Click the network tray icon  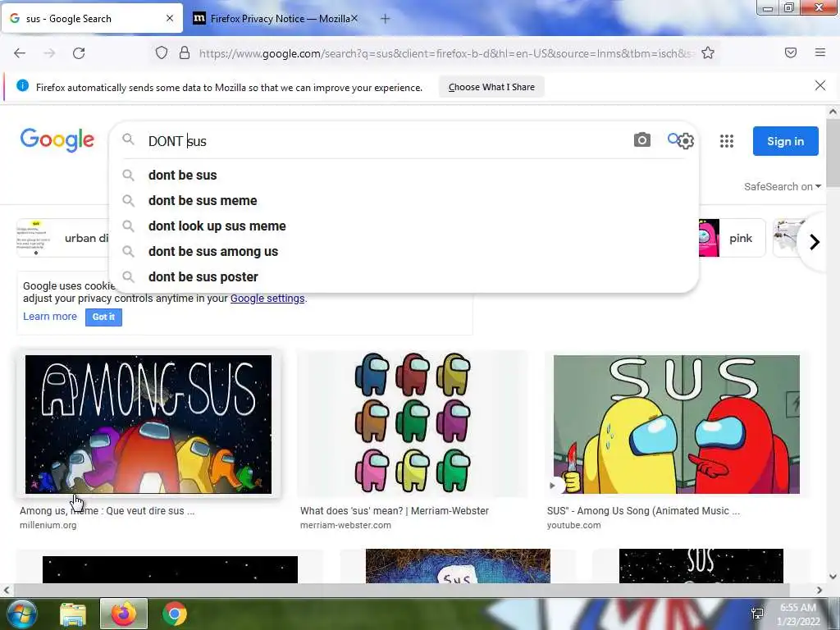coord(757,614)
